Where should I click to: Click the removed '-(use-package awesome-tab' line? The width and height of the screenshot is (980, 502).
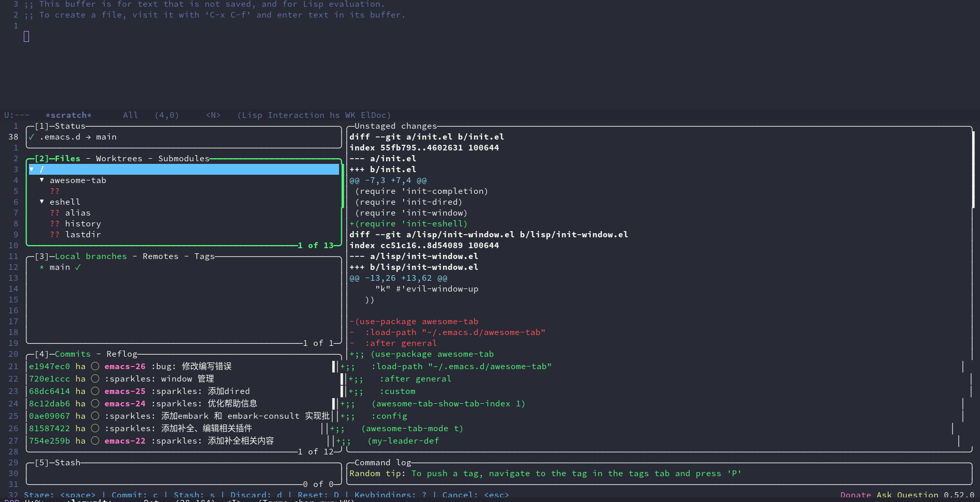pyautogui.click(x=414, y=321)
